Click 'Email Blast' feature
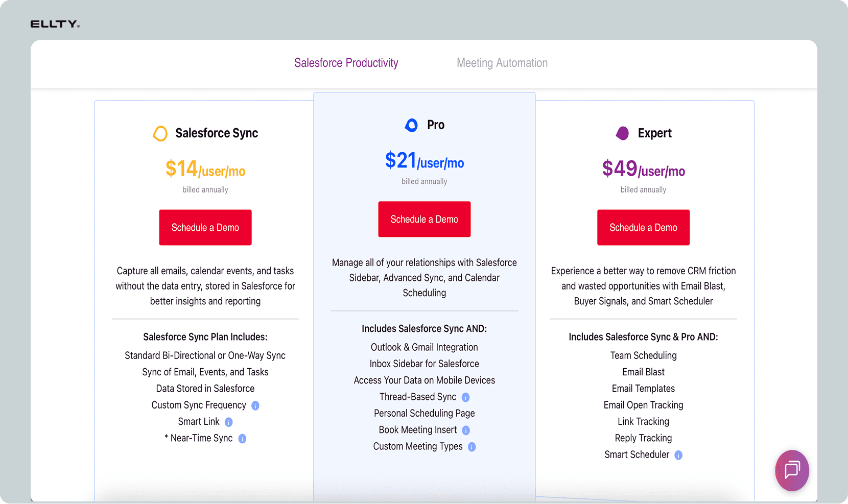The image size is (848, 504). click(644, 372)
